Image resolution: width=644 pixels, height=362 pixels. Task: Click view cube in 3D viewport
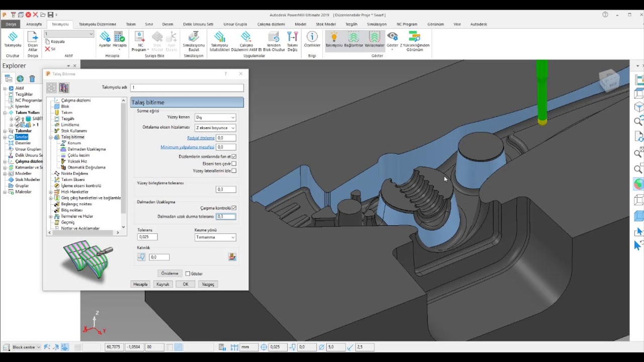click(x=609, y=80)
